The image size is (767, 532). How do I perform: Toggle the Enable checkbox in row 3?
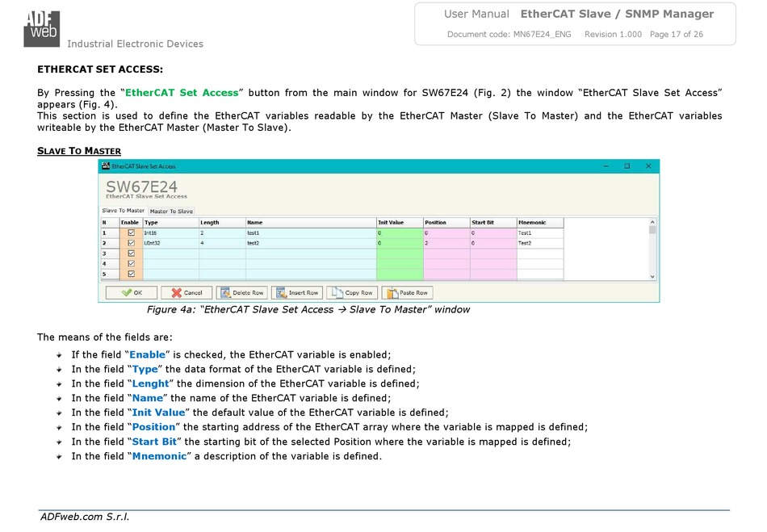[x=132, y=253]
